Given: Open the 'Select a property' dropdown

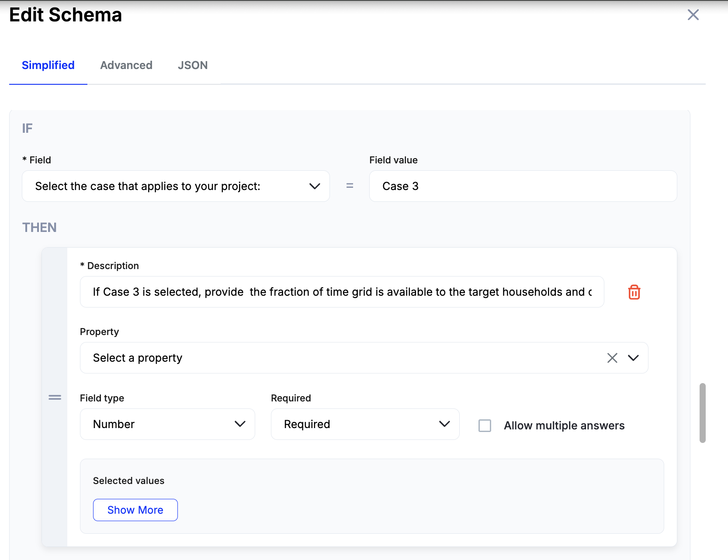Looking at the screenshot, I should [x=341, y=358].
